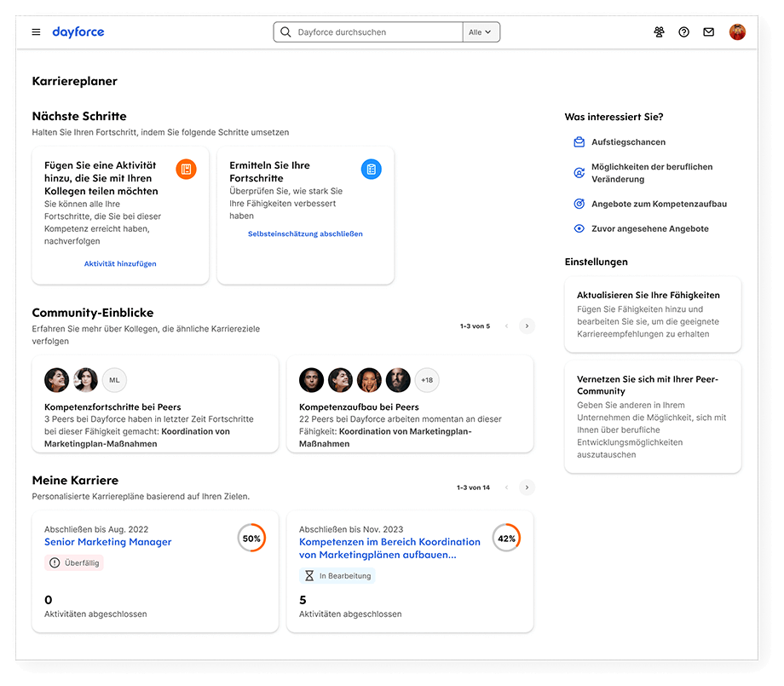Select Aufstiegschancen from interests list

point(628,142)
